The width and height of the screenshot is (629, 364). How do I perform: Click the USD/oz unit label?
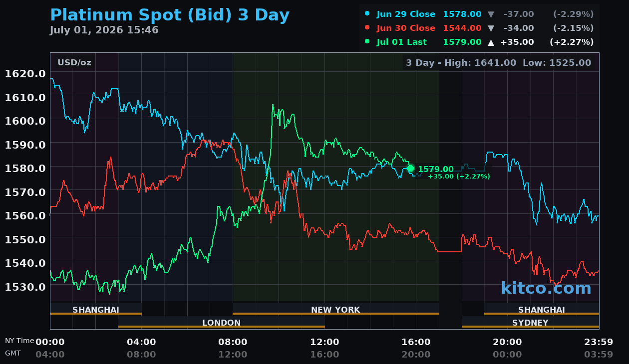tap(74, 62)
